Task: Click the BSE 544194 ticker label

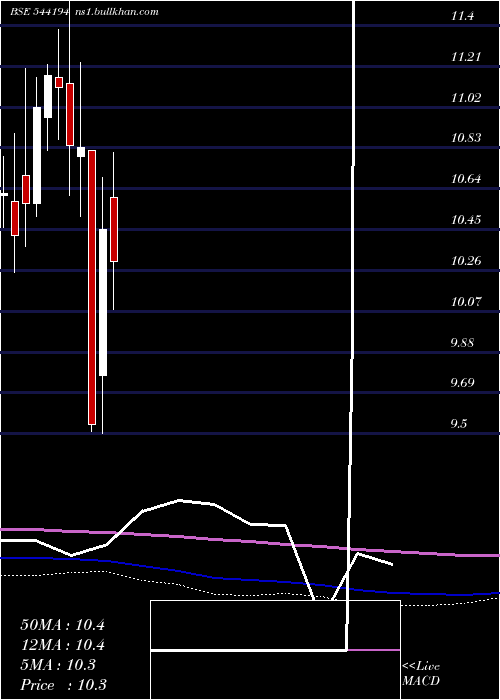Action: 40,12
